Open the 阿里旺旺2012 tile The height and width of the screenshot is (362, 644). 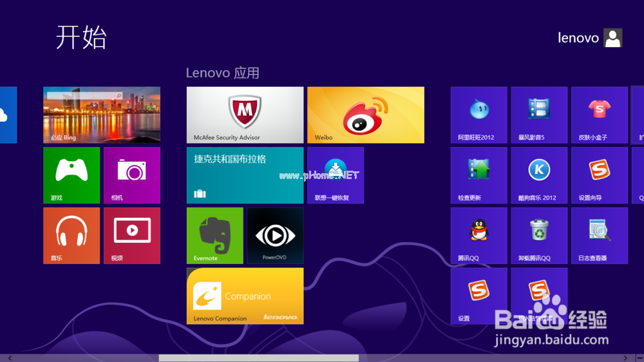click(479, 115)
